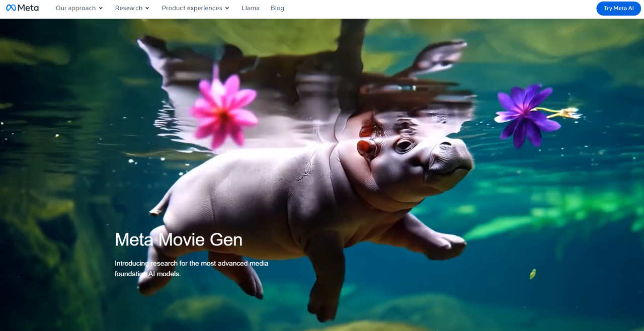
Task: Click the swimming baby hippo hero video
Action: 322,175
